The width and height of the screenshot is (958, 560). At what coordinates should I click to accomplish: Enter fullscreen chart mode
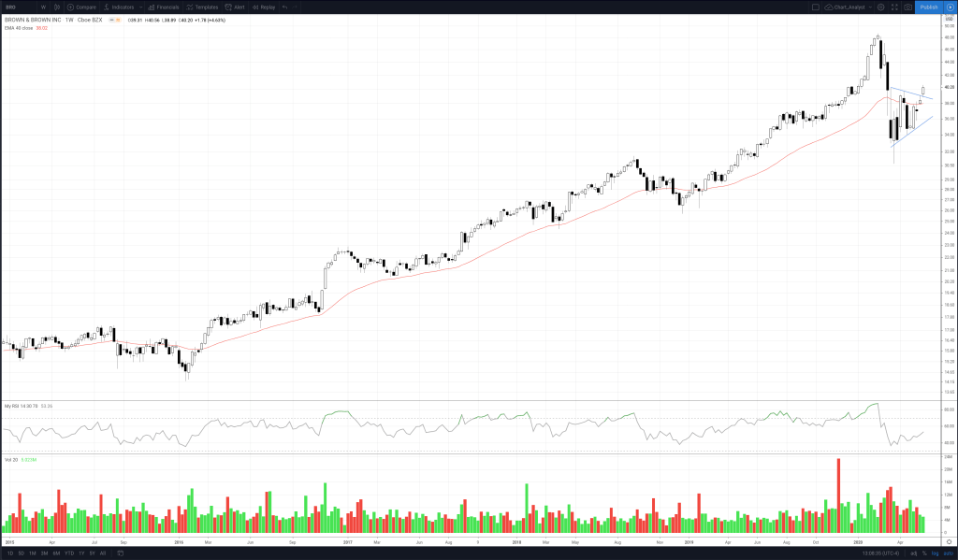[x=894, y=7]
